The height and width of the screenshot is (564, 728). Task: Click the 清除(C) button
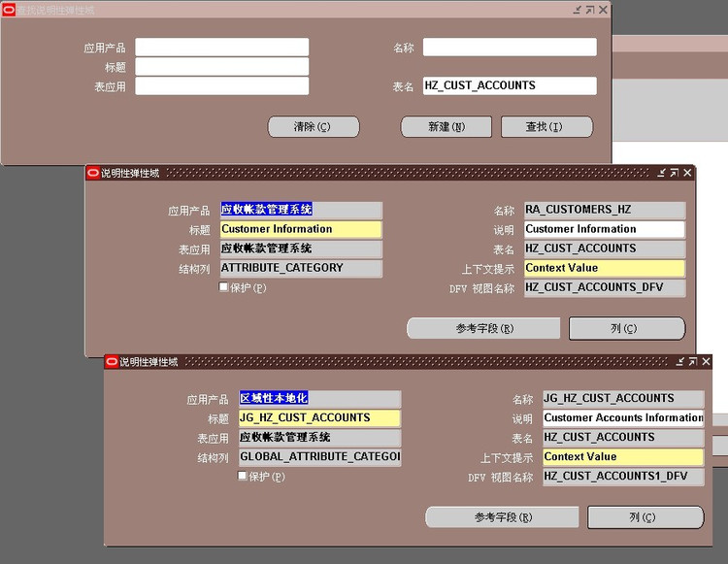[x=314, y=127]
